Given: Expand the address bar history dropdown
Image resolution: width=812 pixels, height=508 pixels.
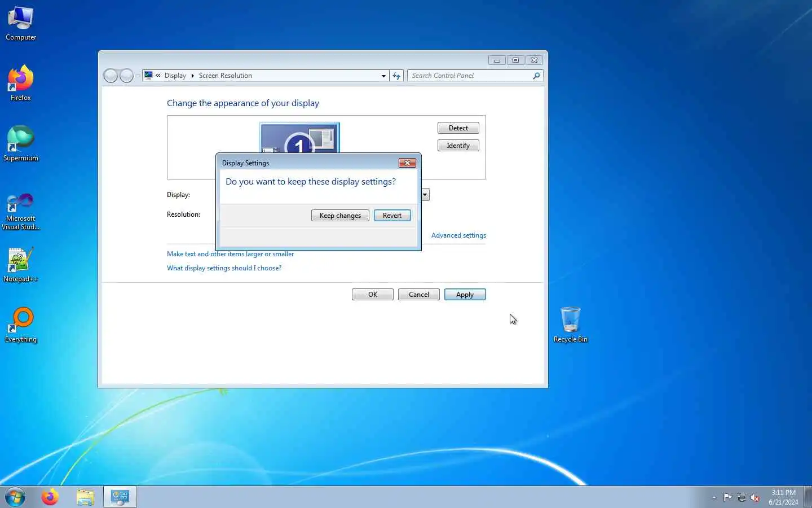Looking at the screenshot, I should [383, 76].
